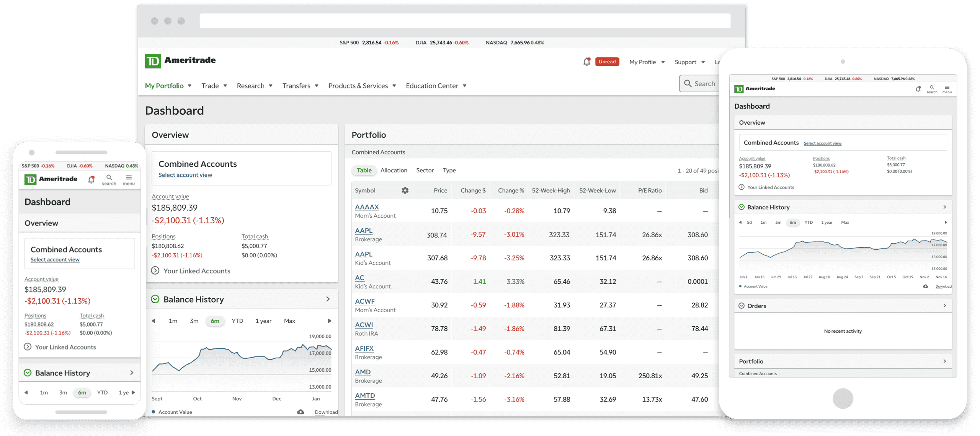
Task: Open My Profile dropdown menu
Action: [x=647, y=62]
